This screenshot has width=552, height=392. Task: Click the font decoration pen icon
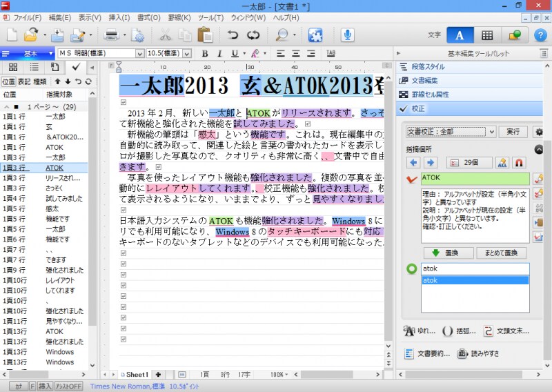click(255, 54)
